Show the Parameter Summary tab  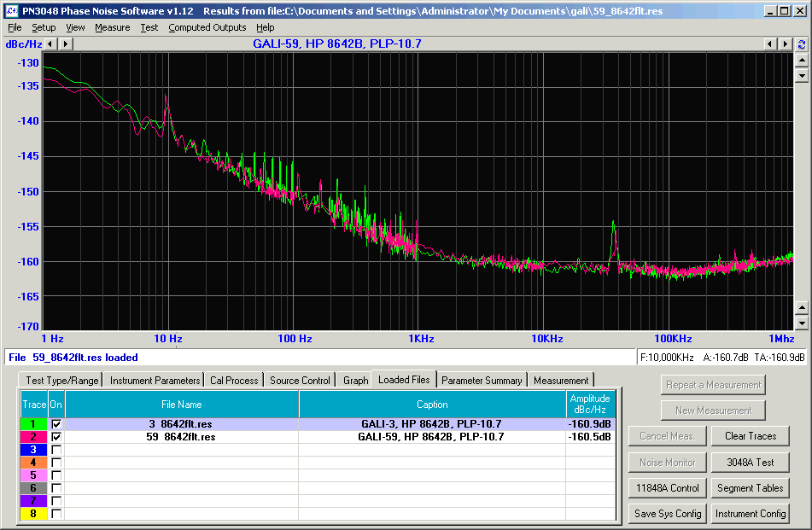point(482,381)
